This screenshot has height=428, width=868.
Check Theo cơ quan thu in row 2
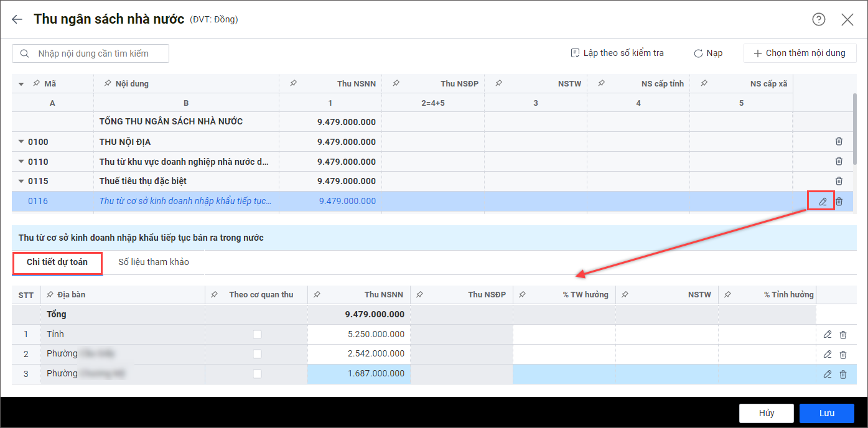coord(257,355)
